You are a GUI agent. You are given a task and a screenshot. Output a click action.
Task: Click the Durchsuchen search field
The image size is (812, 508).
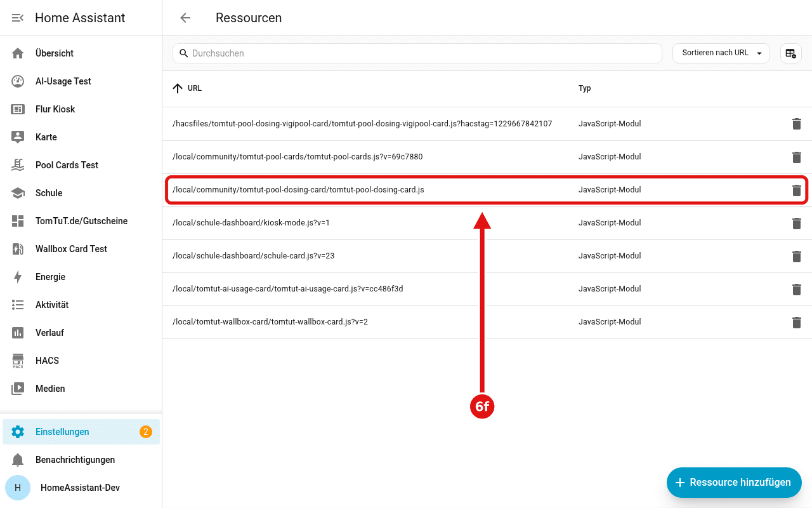(417, 53)
